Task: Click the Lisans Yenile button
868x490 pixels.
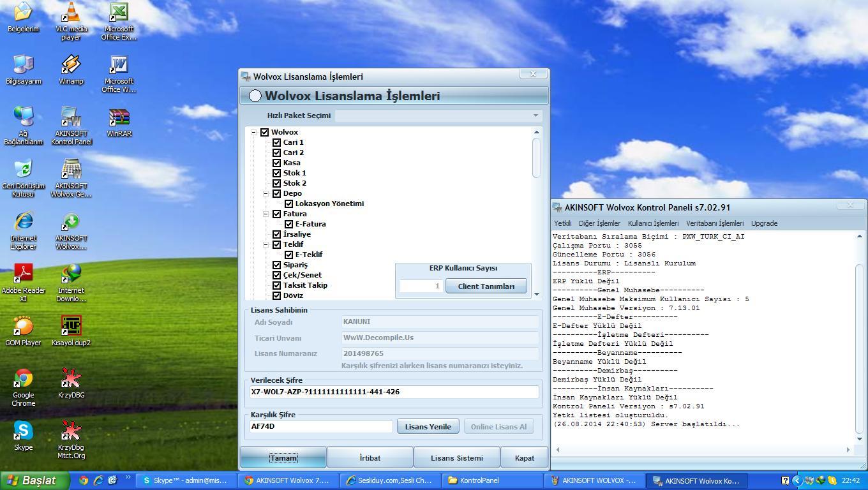Action: click(428, 426)
